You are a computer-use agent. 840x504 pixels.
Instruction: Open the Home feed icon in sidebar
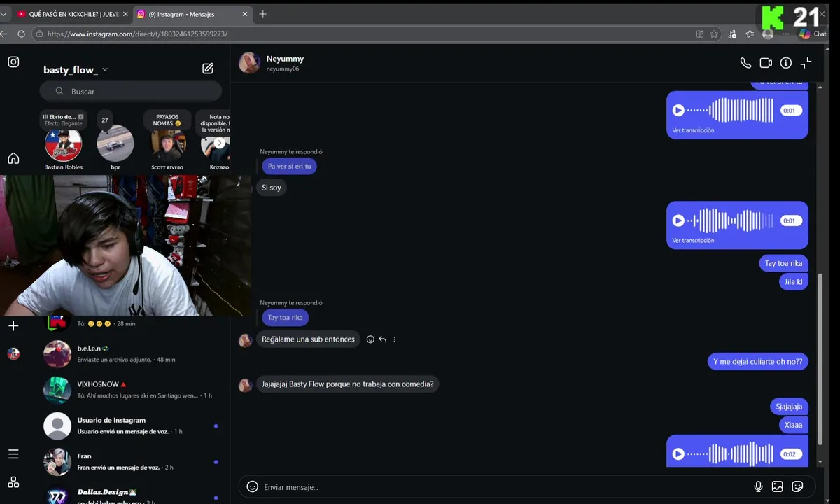[x=13, y=158]
